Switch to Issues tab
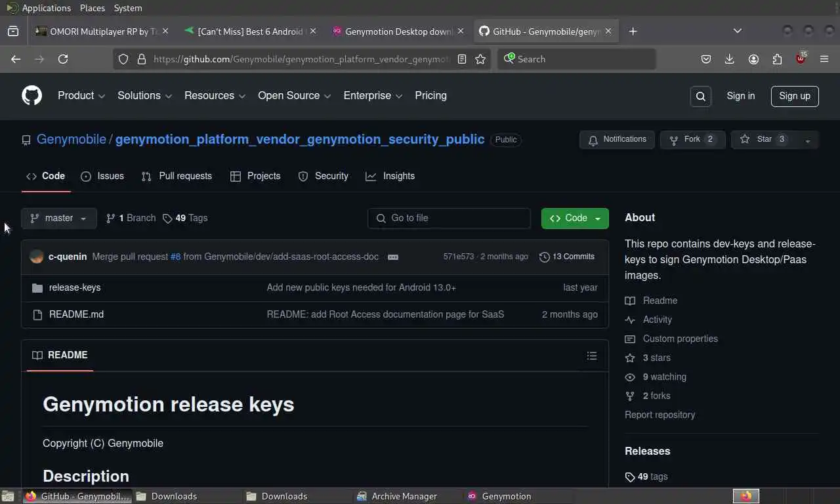 tap(102, 177)
